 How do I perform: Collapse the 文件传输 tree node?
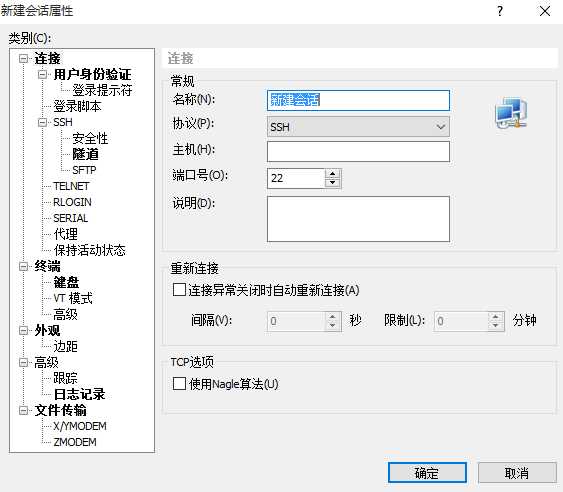pyautogui.click(x=23, y=410)
